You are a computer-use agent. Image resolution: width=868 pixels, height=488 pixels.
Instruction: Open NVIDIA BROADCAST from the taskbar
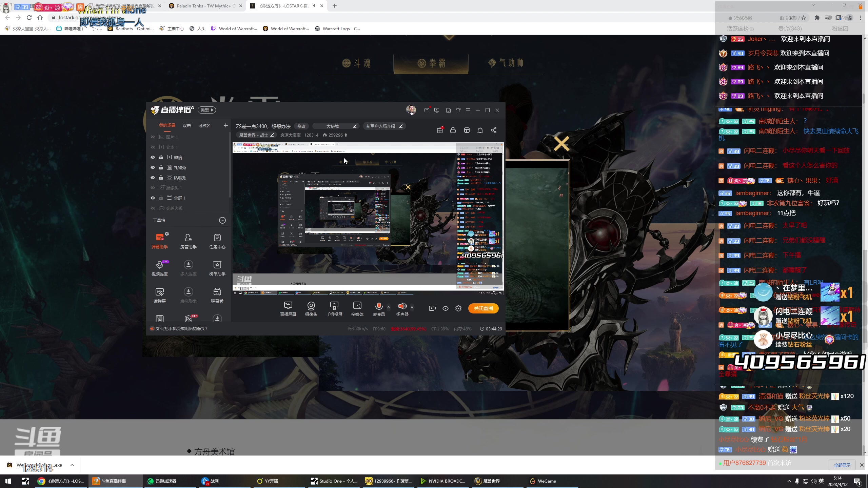(443, 481)
